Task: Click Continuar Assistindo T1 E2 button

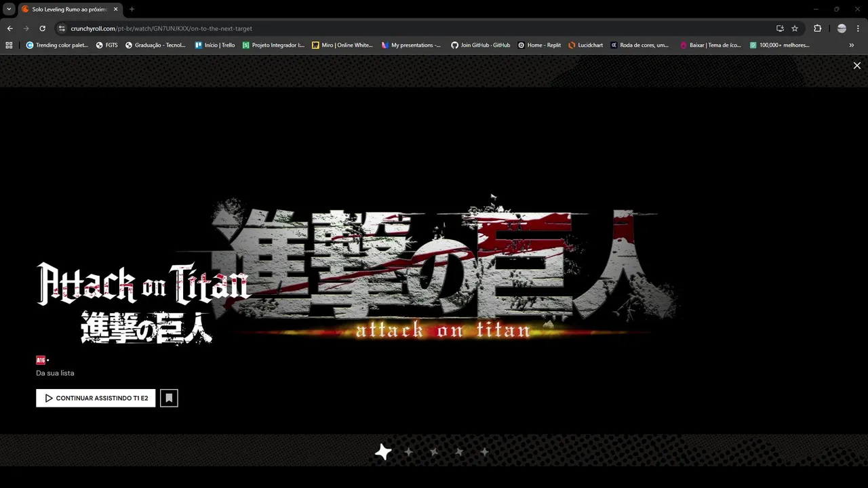Action: coord(96,398)
